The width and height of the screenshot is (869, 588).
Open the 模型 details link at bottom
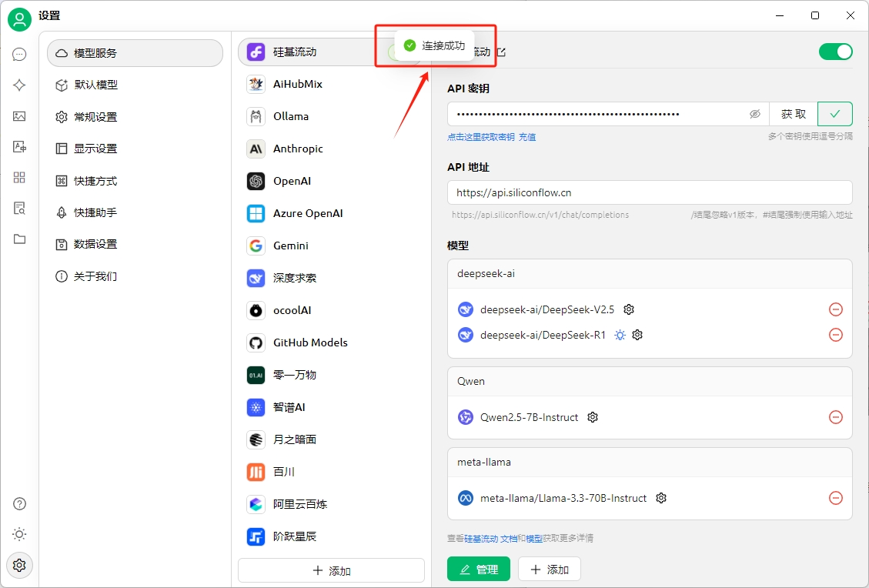[534, 538]
